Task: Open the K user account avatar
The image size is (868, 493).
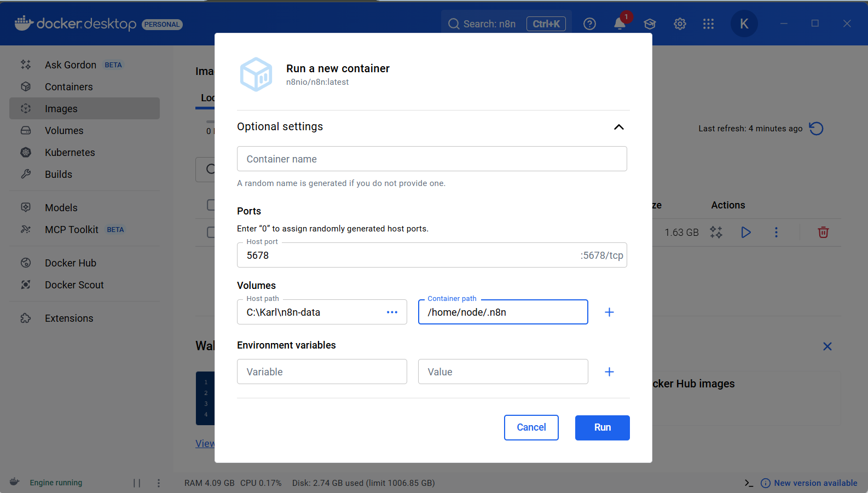Action: [x=744, y=24]
